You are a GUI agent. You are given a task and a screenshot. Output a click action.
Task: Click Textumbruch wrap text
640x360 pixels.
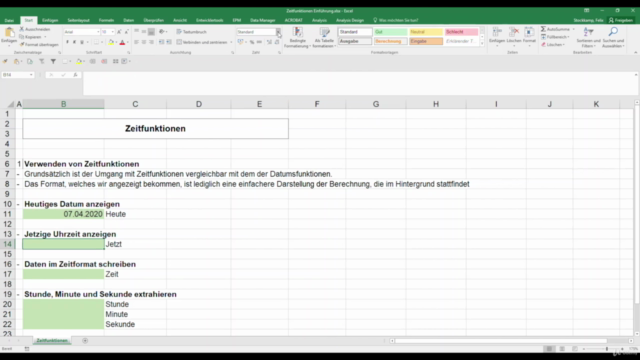tap(191, 32)
